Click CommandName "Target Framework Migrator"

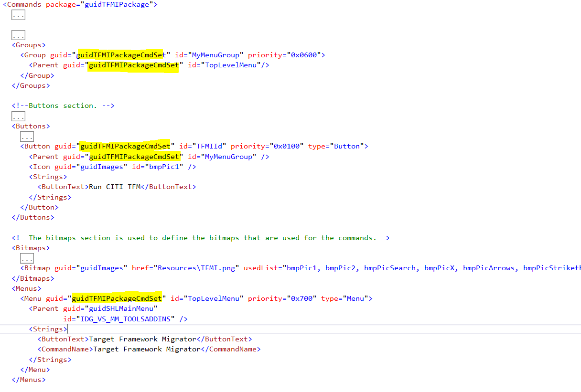tap(147, 349)
